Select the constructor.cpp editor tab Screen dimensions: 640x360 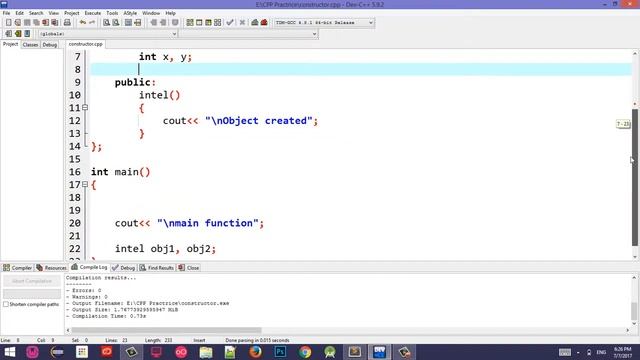[x=85, y=44]
